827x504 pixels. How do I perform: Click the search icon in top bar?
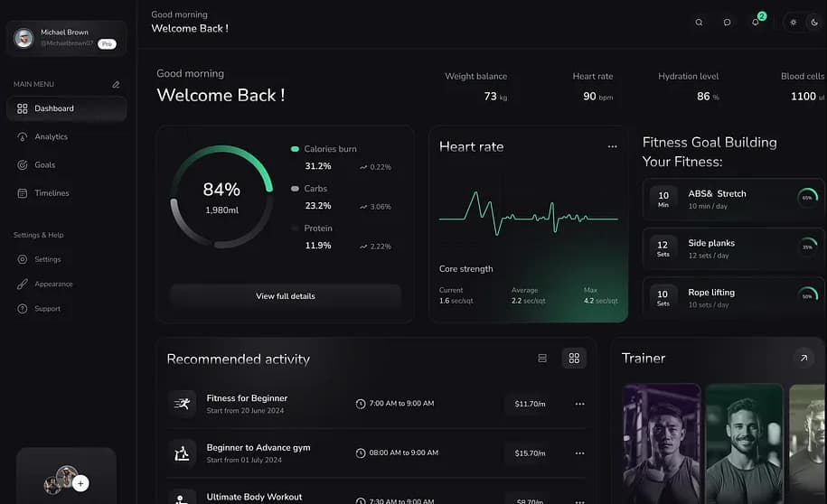click(x=699, y=23)
